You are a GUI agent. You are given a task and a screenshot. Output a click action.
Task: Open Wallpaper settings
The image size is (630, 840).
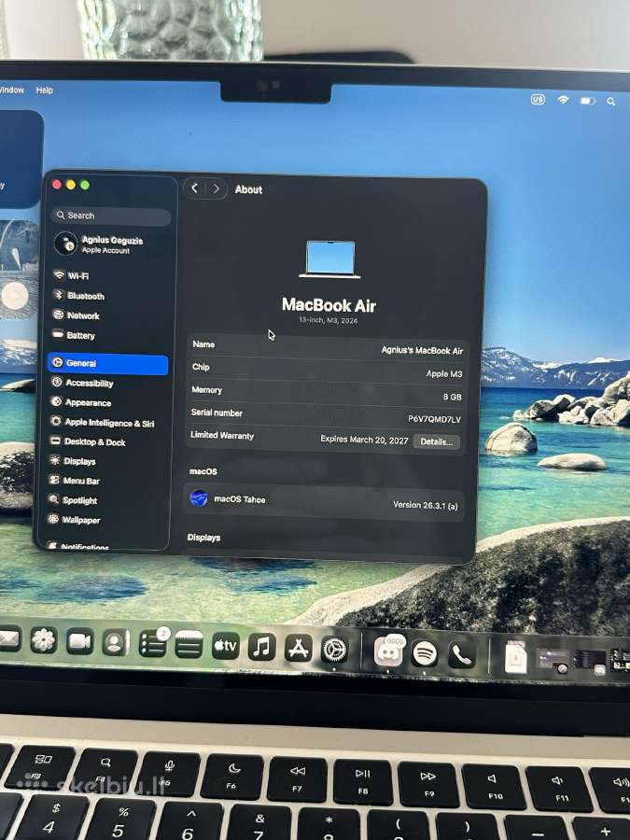74,520
